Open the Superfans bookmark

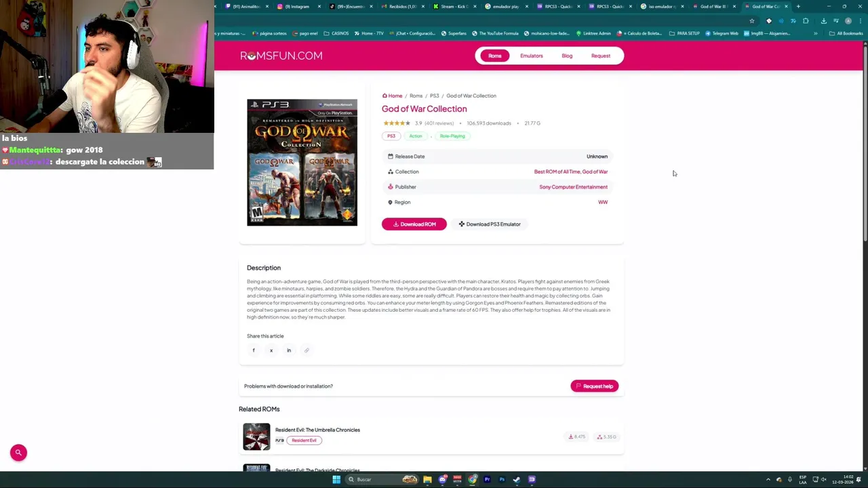click(x=454, y=33)
